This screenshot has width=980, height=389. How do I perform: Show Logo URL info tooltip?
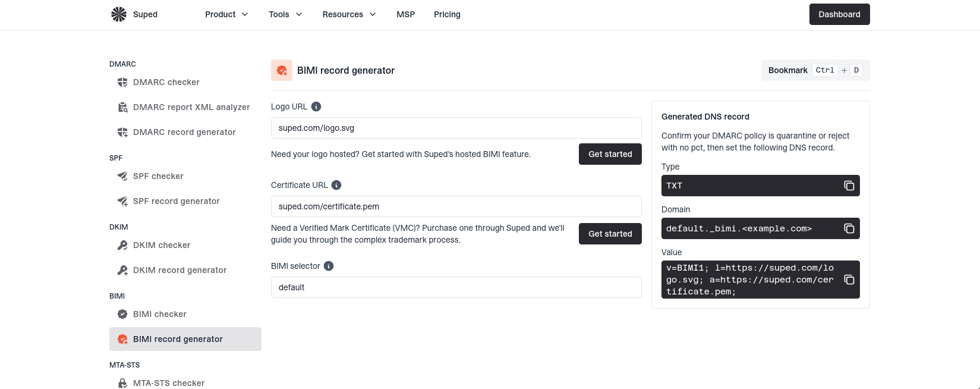tap(316, 106)
